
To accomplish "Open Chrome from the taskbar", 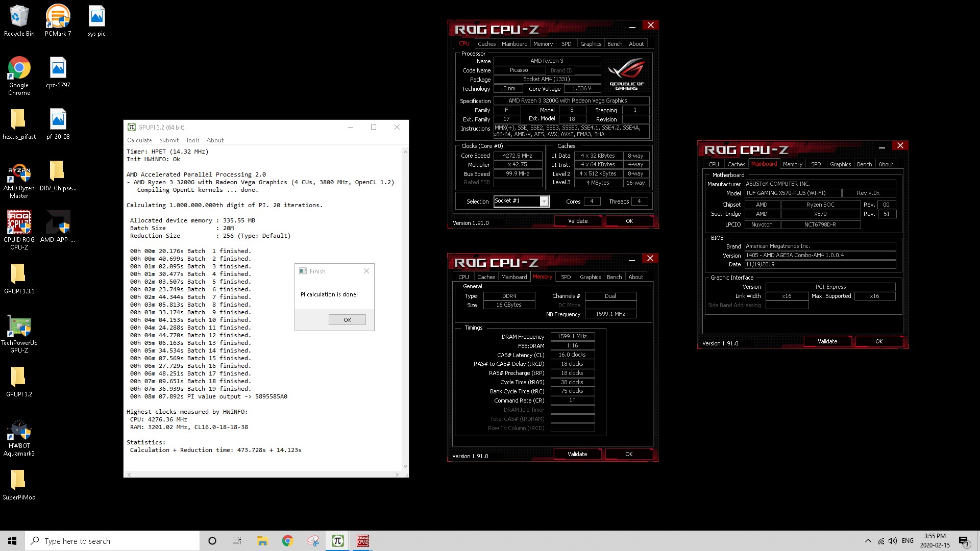I will pyautogui.click(x=287, y=541).
